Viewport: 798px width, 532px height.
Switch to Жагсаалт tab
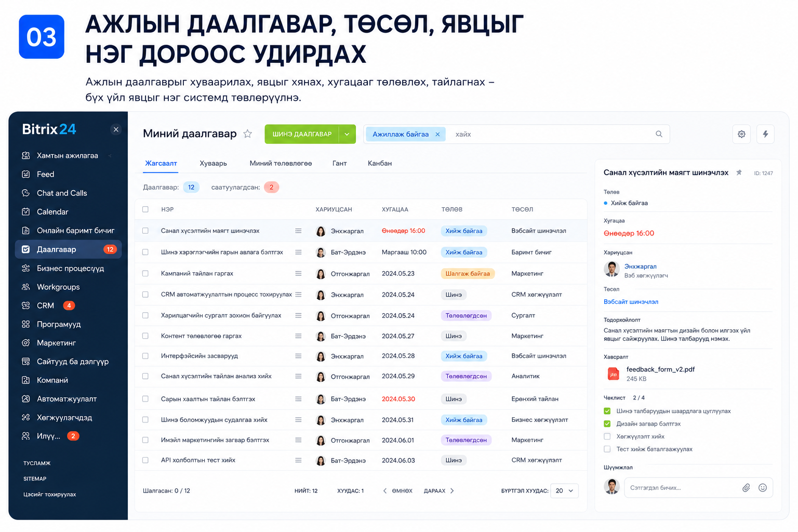(x=161, y=163)
